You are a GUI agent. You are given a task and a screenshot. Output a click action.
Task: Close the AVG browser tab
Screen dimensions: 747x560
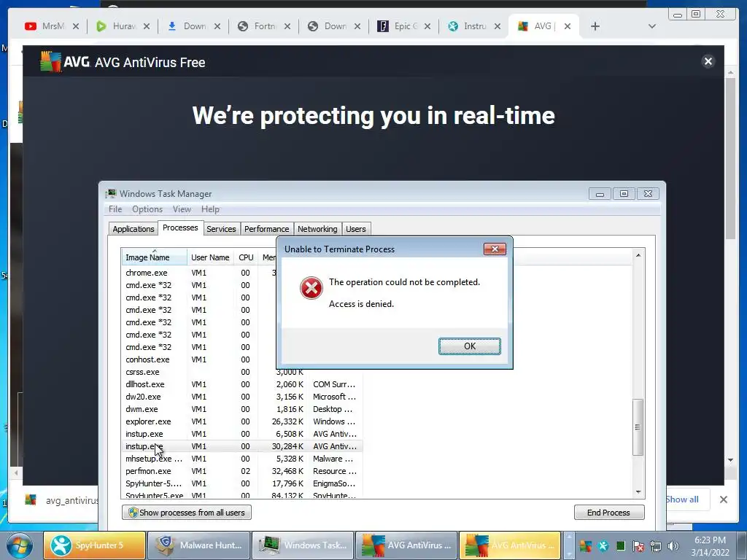[x=568, y=26]
